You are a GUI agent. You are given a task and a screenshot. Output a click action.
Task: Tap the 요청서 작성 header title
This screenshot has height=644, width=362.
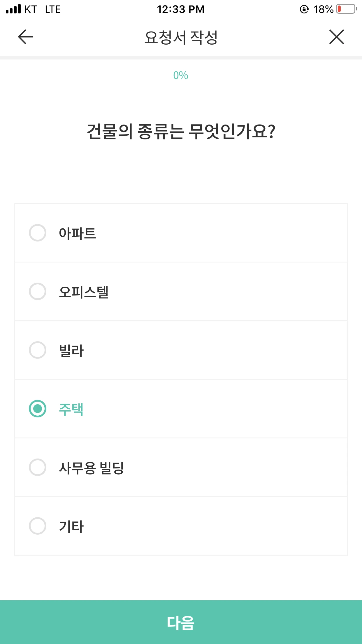(181, 37)
